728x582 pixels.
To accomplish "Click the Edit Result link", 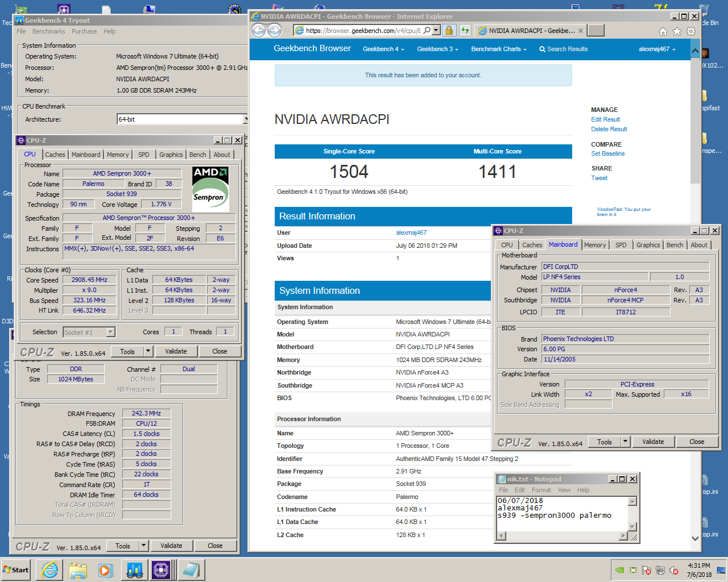I will pyautogui.click(x=605, y=119).
